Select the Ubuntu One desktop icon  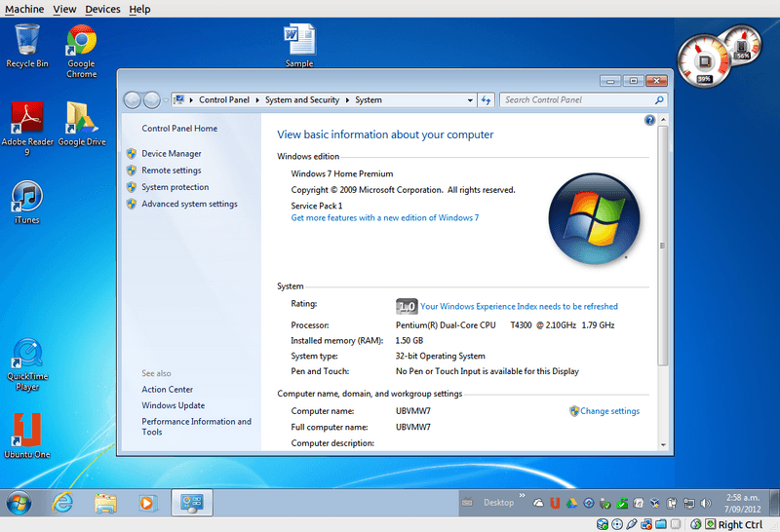coord(27,437)
